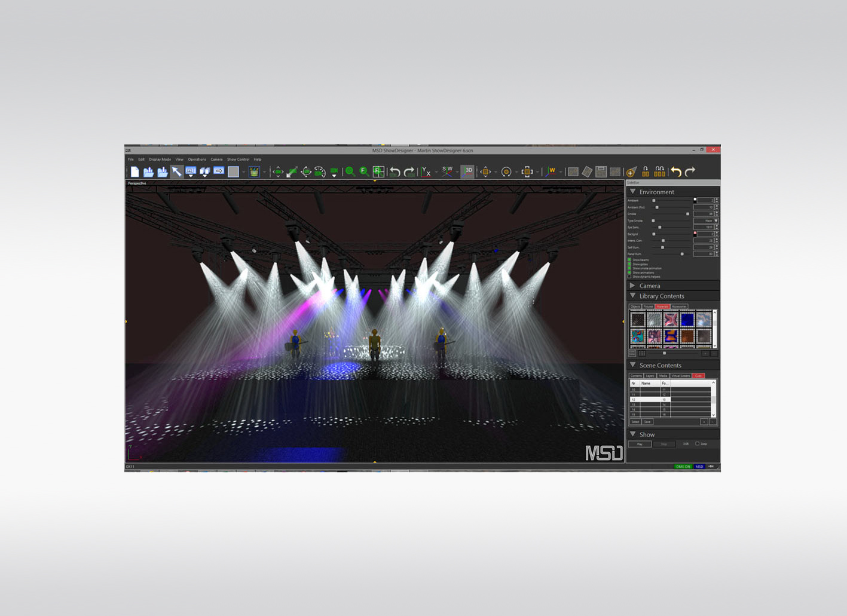Click the Stop button in Show
The width and height of the screenshot is (847, 616).
pyautogui.click(x=664, y=444)
